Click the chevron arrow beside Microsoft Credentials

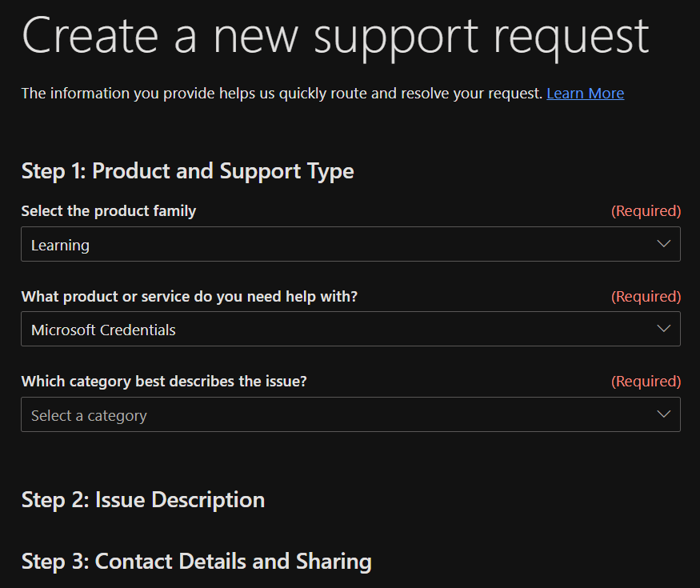[663, 329]
